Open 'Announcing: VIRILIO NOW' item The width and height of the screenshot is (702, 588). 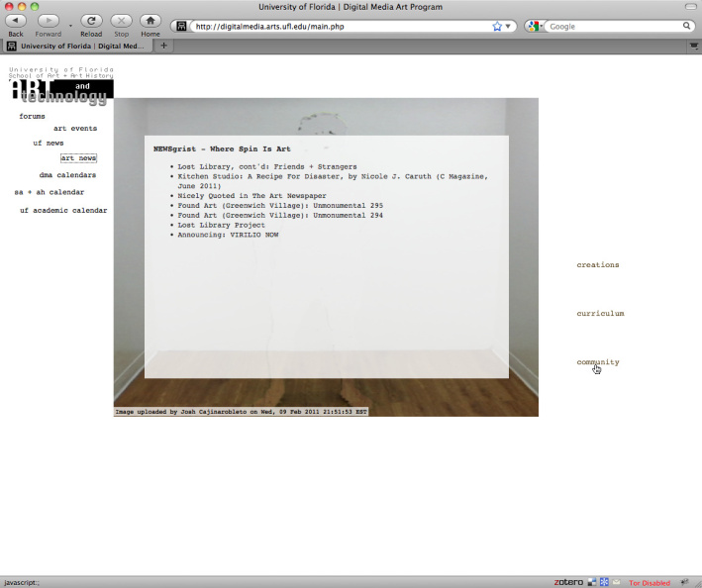click(x=228, y=235)
